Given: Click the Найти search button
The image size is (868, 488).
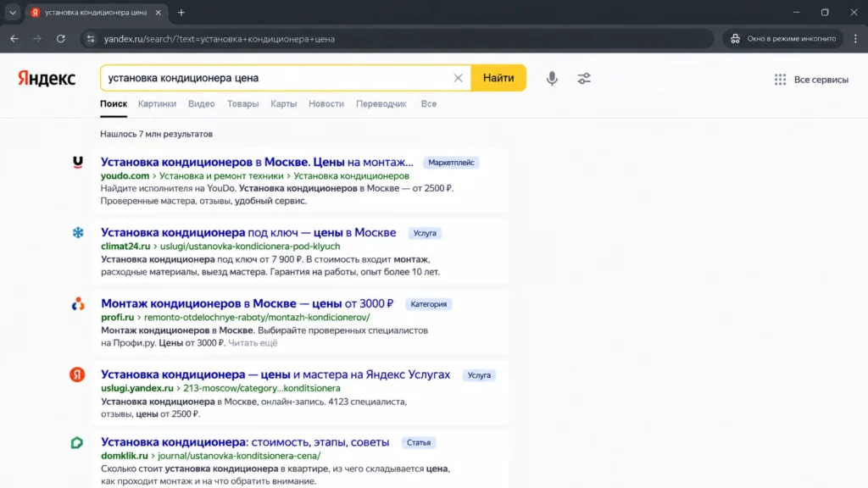Looking at the screenshot, I should tap(498, 78).
